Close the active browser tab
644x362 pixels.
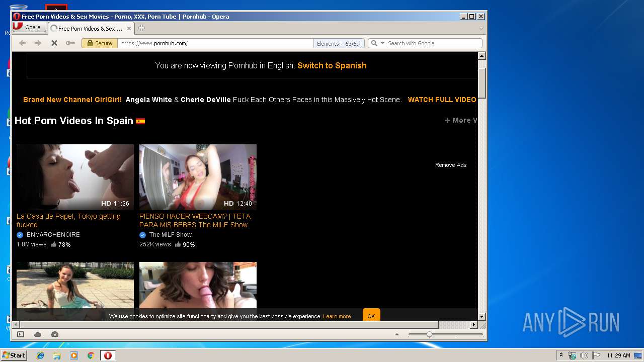coord(129,28)
